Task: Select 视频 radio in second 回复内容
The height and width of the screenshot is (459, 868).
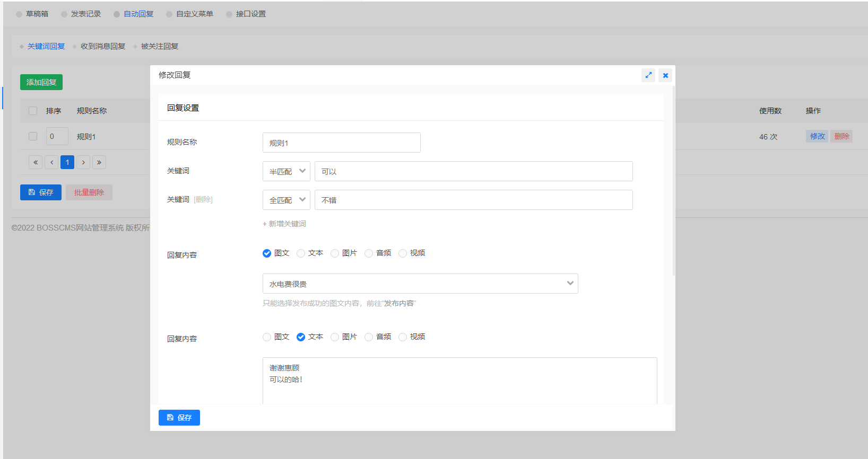Action: (403, 337)
